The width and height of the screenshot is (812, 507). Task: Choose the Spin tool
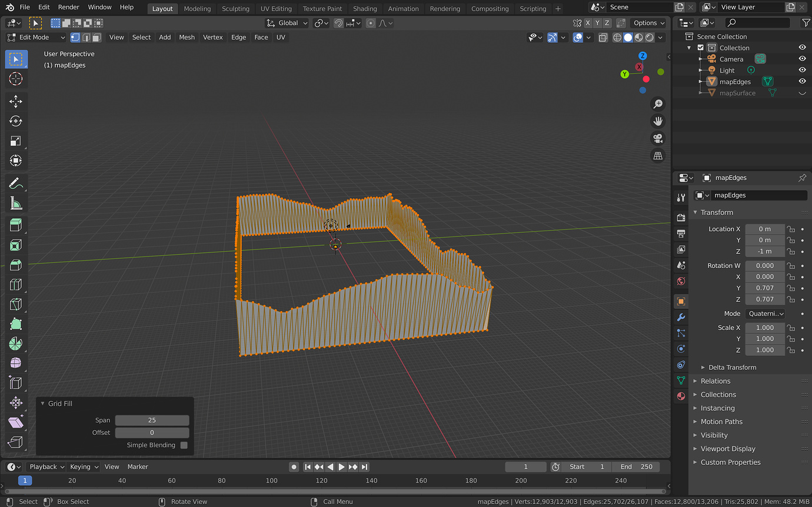coord(16,344)
